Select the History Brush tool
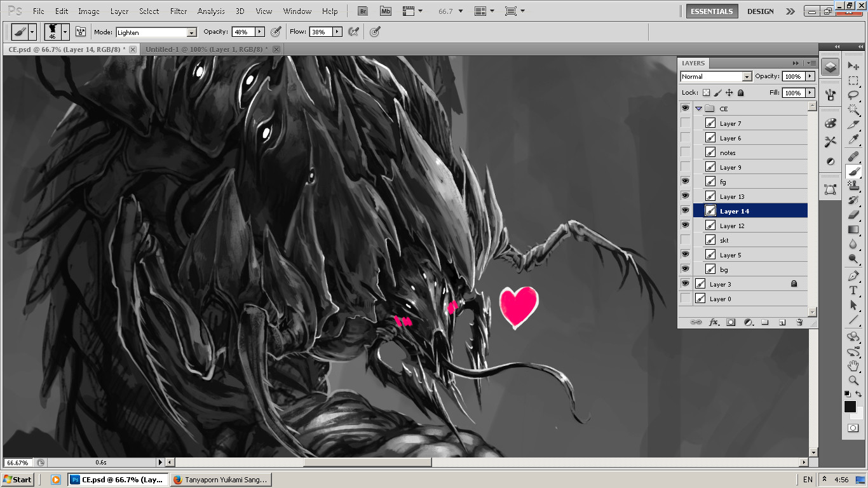Screen dimensions: 868x488 pyautogui.click(x=853, y=200)
